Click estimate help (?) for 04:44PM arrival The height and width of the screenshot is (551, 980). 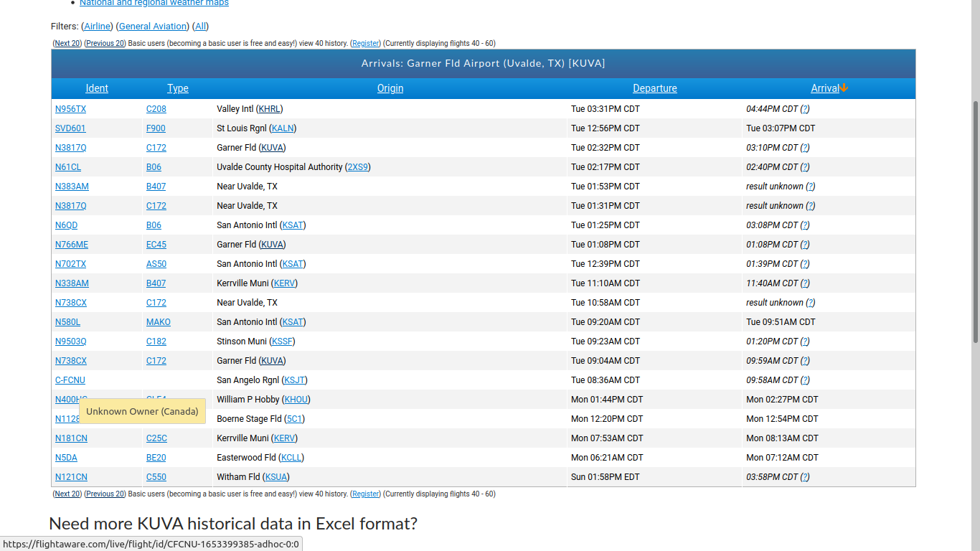(805, 109)
